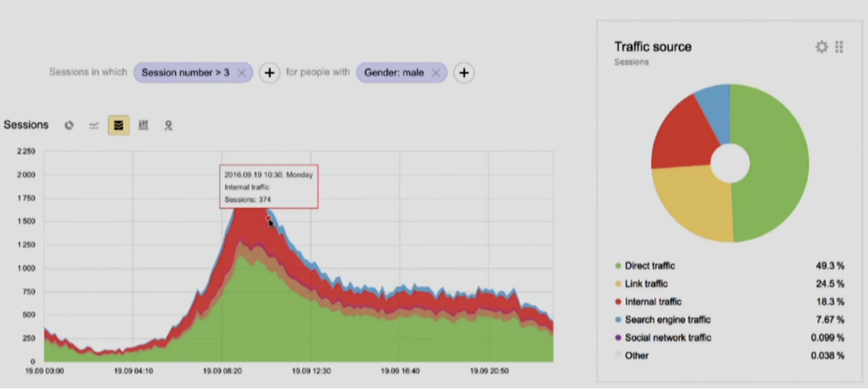The width and height of the screenshot is (868, 391).
Task: Switch Sessions to pie chart view
Action: pos(68,125)
